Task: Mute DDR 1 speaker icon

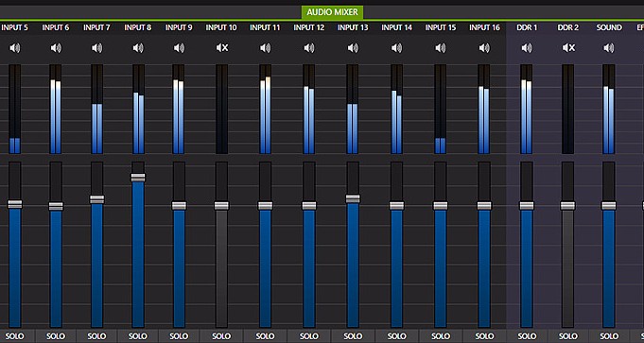Action: tap(527, 48)
